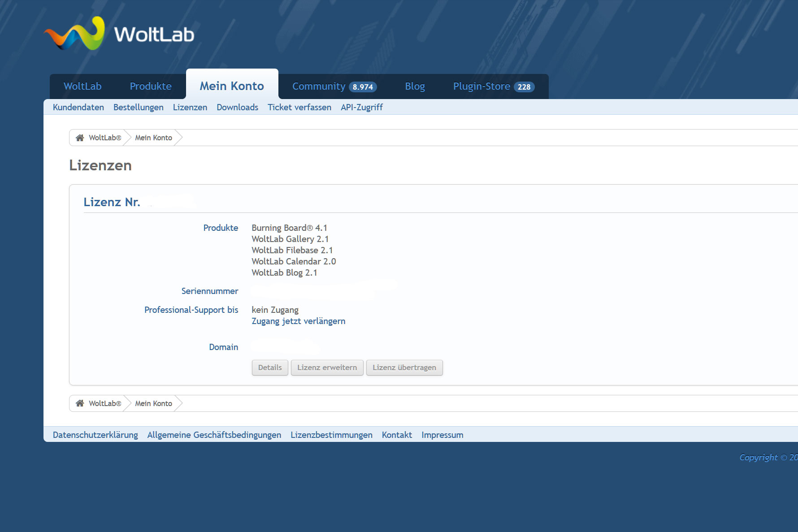Viewport: 798px width, 532px height.
Task: Open the Mein Konto tab
Action: coord(232,86)
